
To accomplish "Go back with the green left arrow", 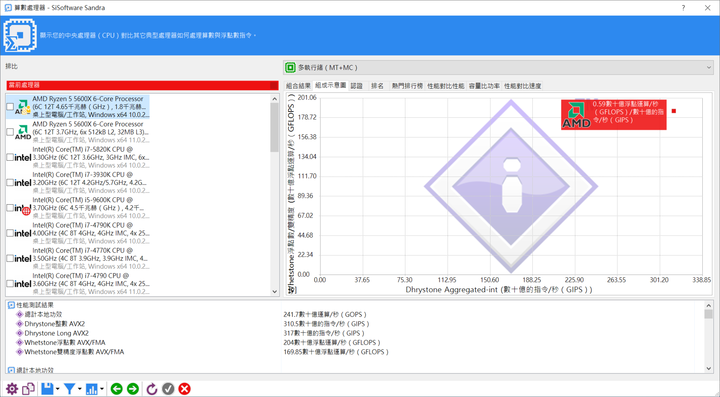I will pos(117,389).
